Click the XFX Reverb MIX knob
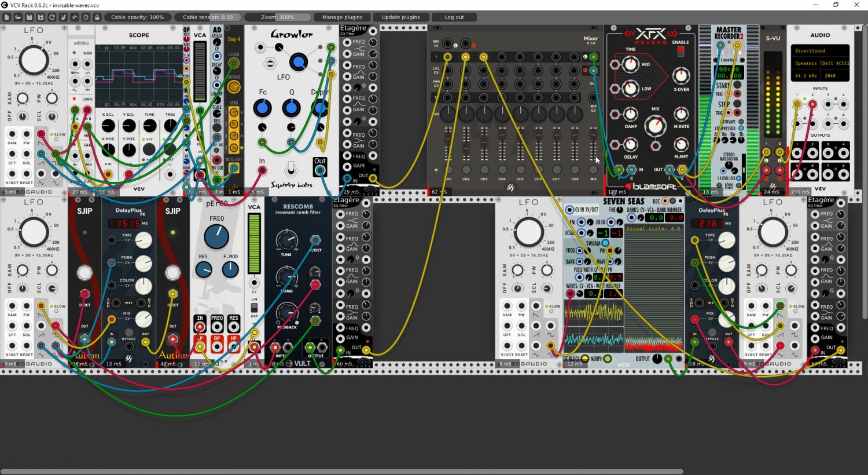 [655, 125]
